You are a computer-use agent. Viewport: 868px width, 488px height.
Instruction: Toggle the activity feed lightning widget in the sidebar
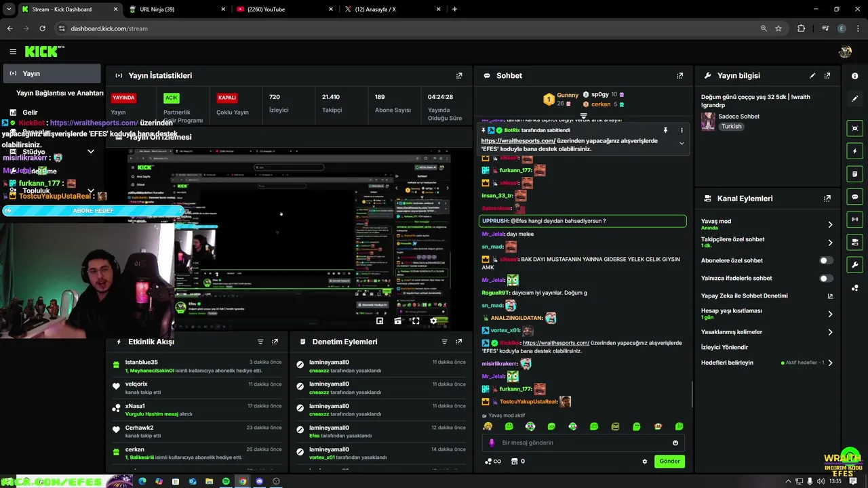(x=855, y=151)
